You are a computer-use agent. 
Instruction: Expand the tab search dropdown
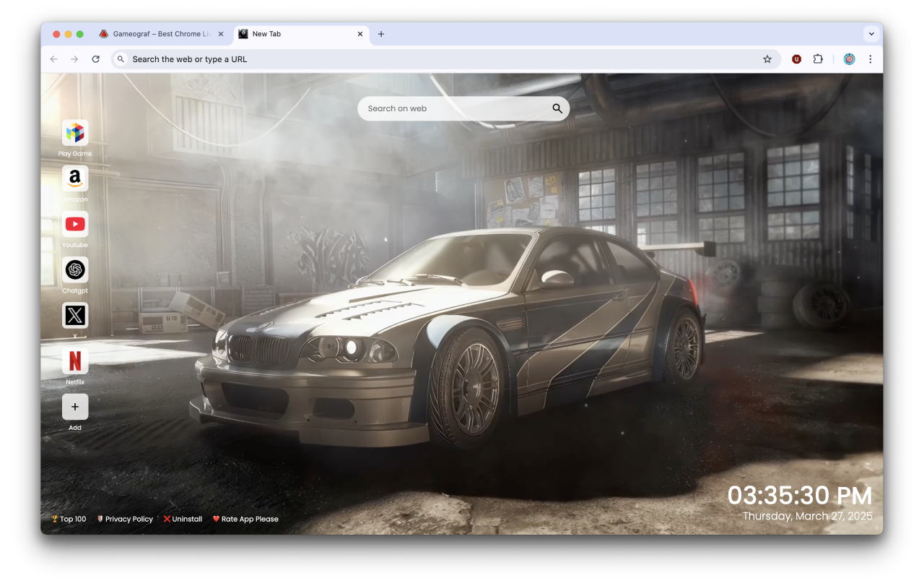tap(871, 34)
